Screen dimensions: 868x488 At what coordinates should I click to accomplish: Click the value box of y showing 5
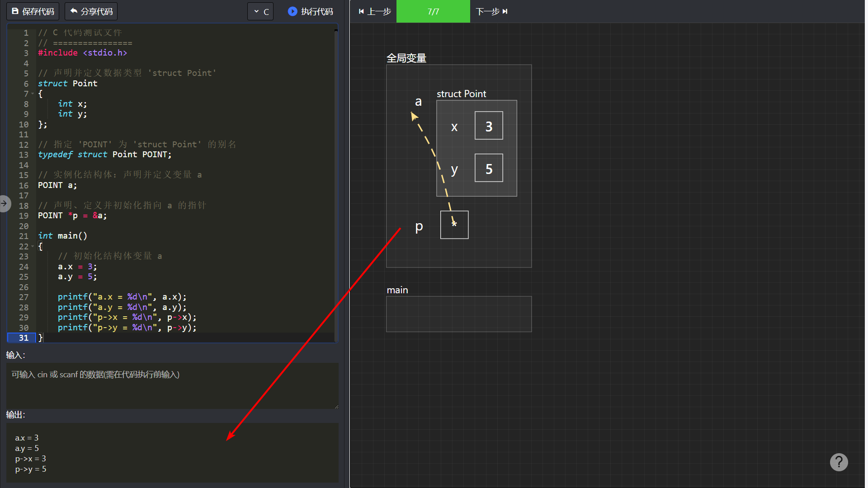click(x=489, y=168)
